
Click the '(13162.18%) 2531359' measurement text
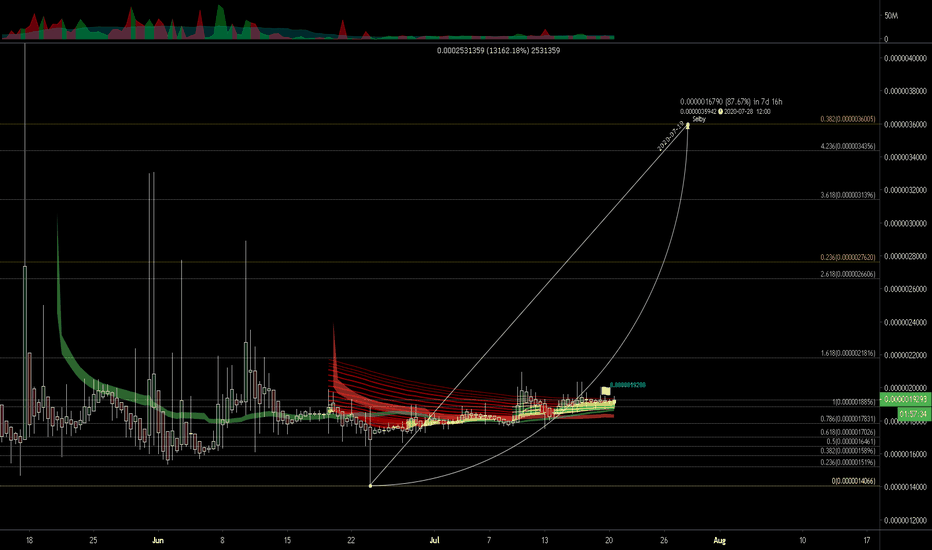point(523,51)
